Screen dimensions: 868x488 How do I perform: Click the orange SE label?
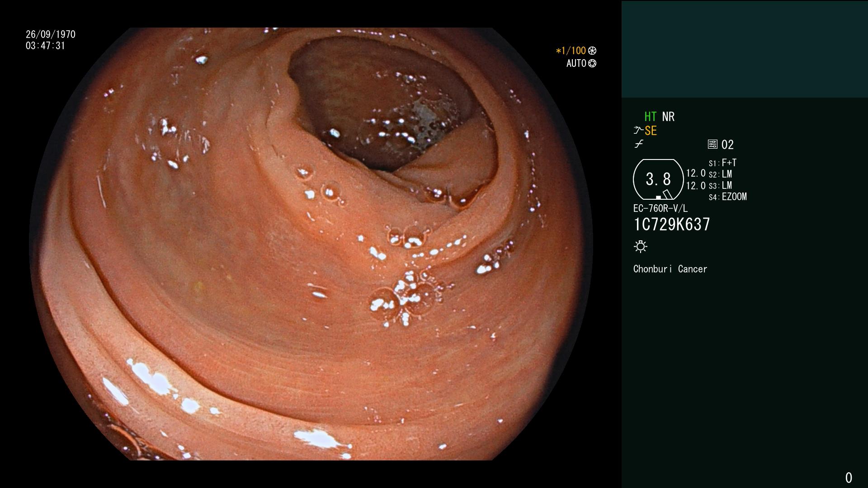pyautogui.click(x=651, y=131)
